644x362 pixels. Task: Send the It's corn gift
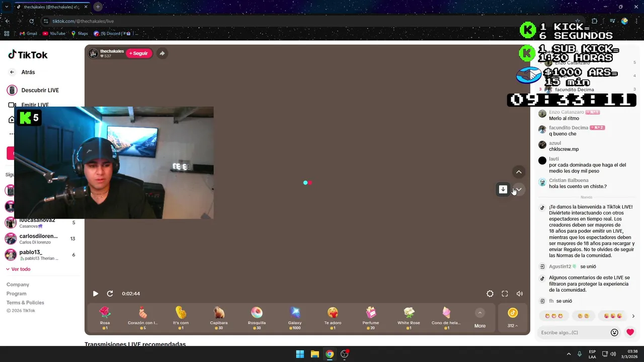point(181,318)
